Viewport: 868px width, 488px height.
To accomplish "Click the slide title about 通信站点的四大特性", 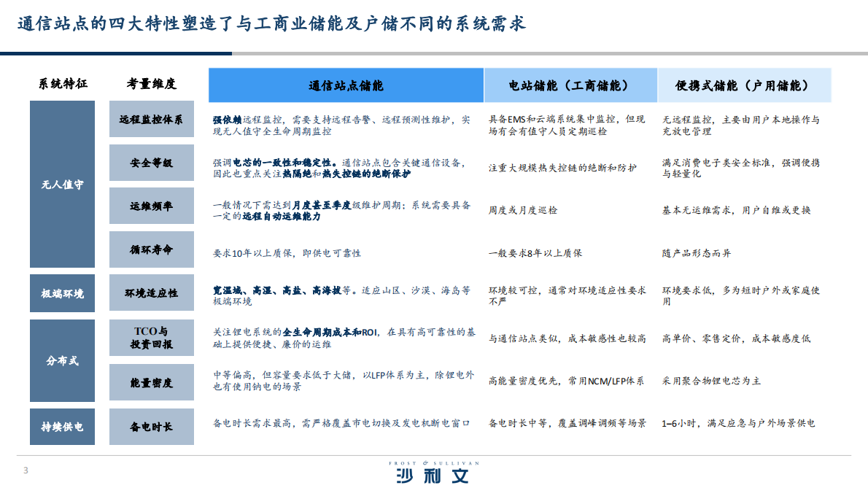I will 271,24.
